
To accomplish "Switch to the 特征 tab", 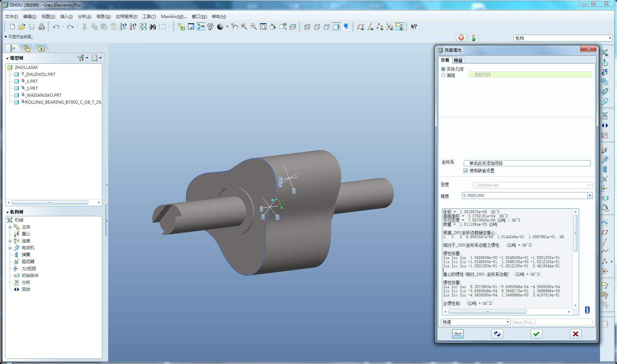I will tap(458, 60).
